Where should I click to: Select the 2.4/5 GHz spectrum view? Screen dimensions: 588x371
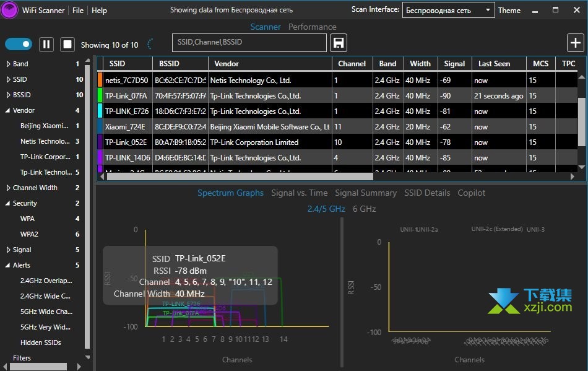(326, 209)
